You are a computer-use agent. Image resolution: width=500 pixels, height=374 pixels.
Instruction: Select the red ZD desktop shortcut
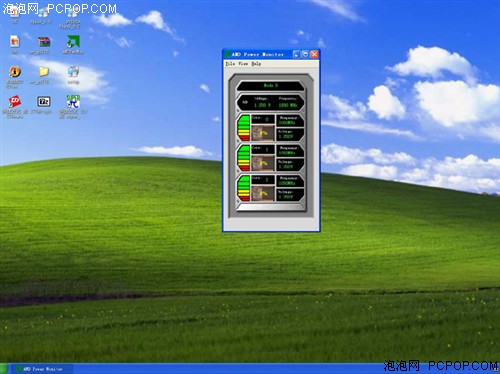[14, 106]
